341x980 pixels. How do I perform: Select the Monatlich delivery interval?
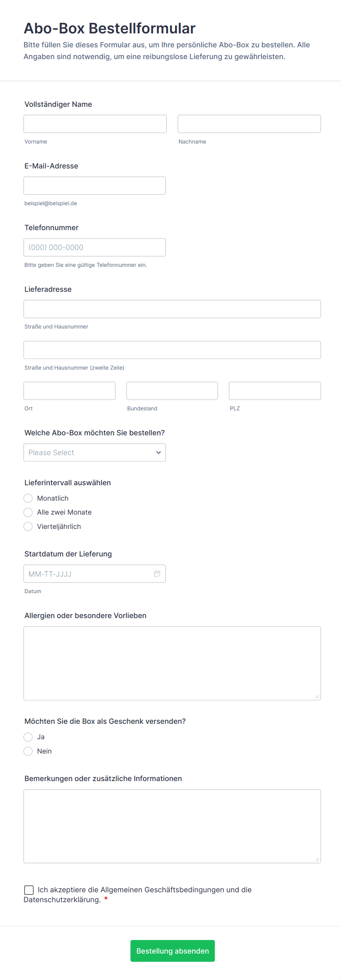pos(28,498)
